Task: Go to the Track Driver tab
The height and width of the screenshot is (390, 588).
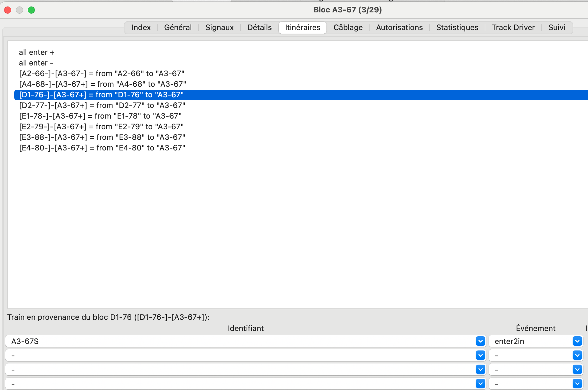Action: [x=513, y=27]
